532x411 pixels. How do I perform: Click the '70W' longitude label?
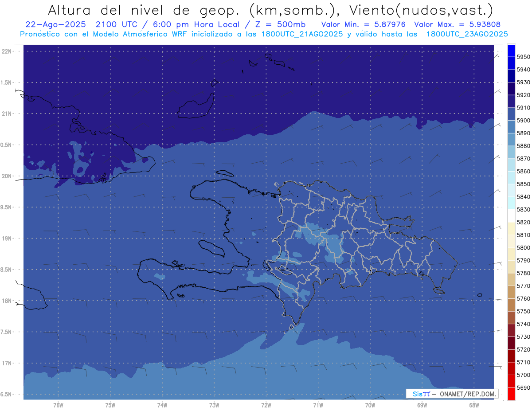coord(370,405)
